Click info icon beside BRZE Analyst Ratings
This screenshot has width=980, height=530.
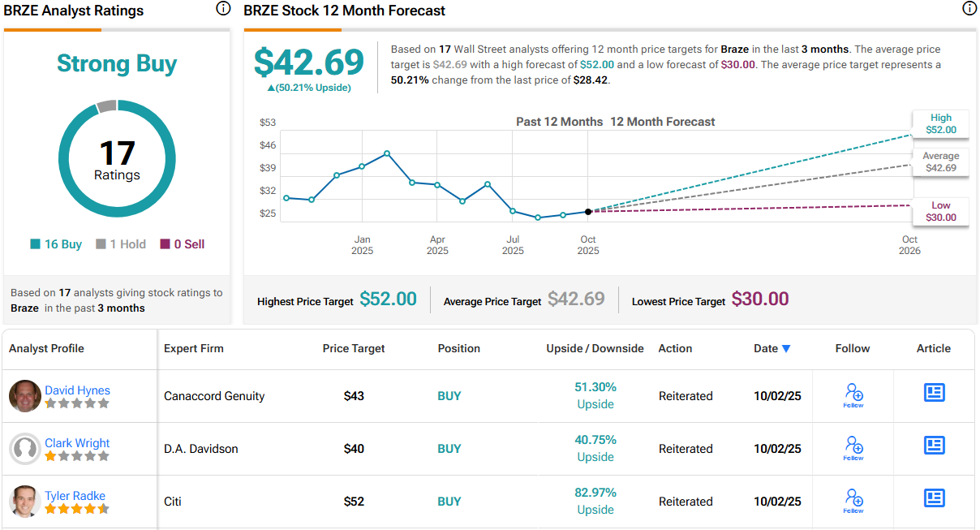point(223,9)
